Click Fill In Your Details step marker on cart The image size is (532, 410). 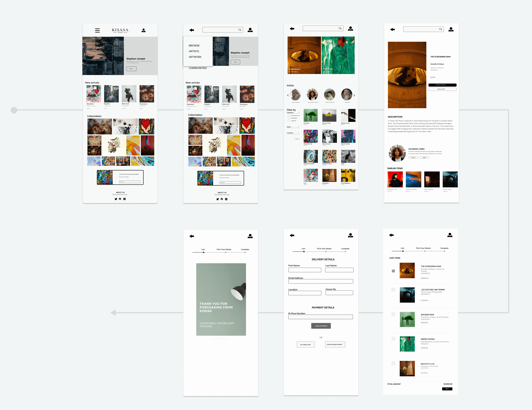pyautogui.click(x=425, y=251)
